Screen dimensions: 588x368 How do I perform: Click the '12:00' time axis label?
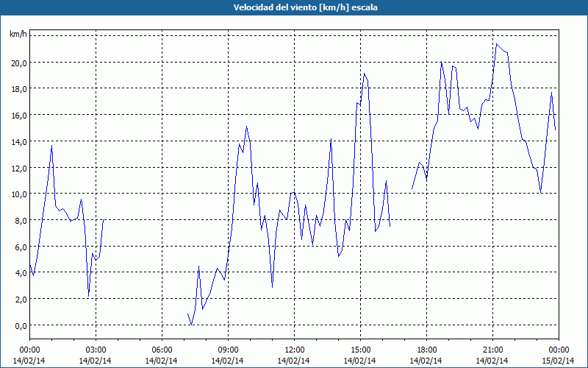(x=295, y=350)
